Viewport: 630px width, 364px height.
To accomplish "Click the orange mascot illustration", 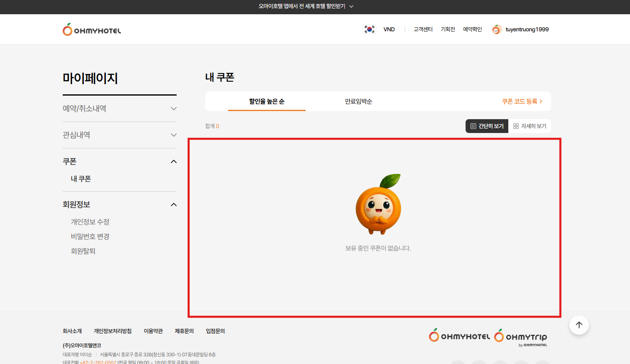I will [x=378, y=204].
